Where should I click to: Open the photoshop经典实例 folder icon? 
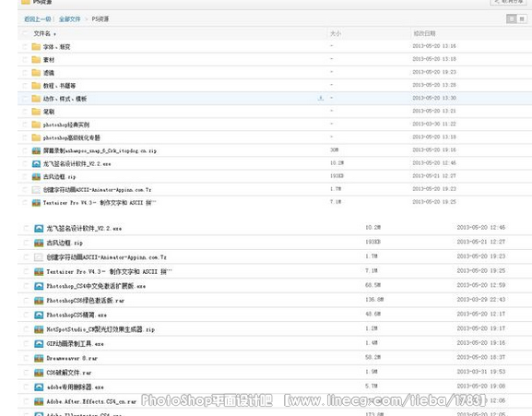click(x=36, y=125)
